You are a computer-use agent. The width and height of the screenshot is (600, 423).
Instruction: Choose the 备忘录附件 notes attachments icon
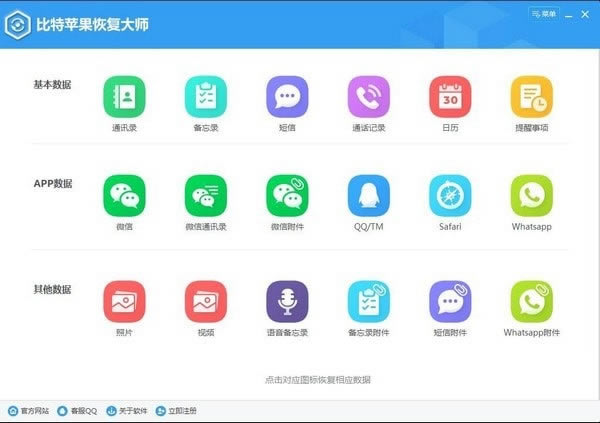(x=369, y=302)
